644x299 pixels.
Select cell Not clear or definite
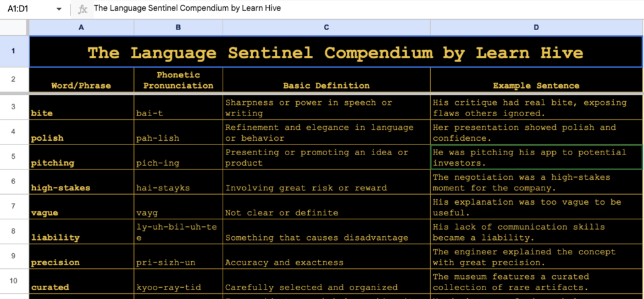[326, 207]
